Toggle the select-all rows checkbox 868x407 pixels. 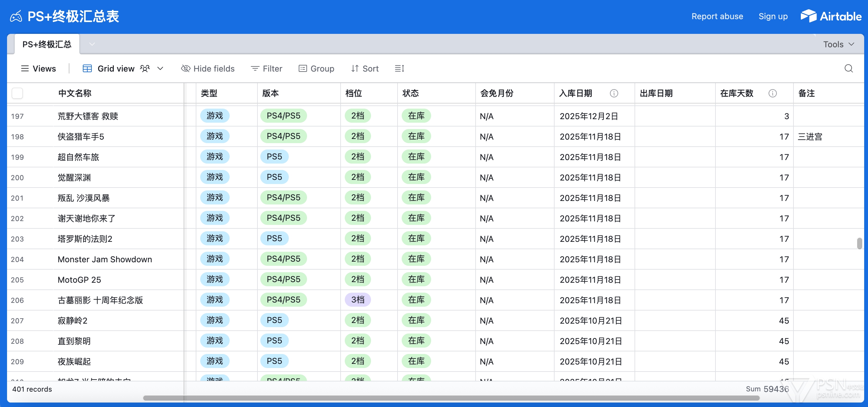(x=17, y=93)
